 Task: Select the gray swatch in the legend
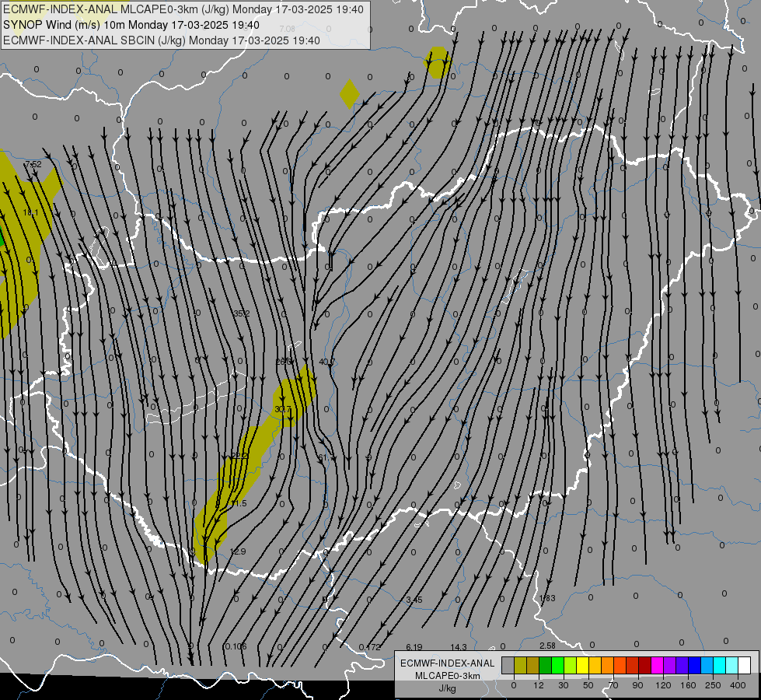[x=508, y=666]
